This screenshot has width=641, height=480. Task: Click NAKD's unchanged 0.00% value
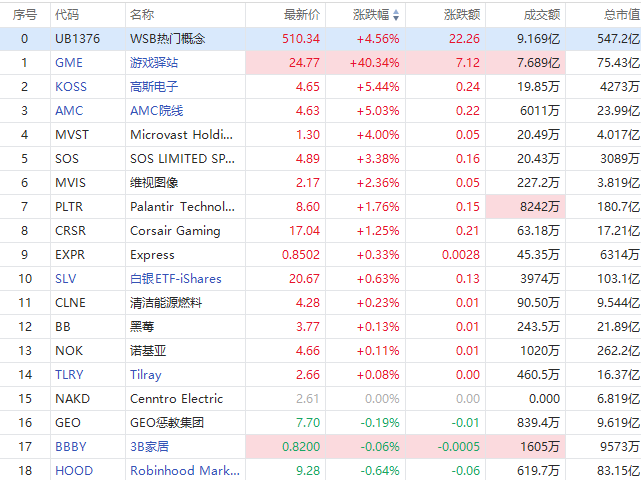pyautogui.click(x=382, y=399)
